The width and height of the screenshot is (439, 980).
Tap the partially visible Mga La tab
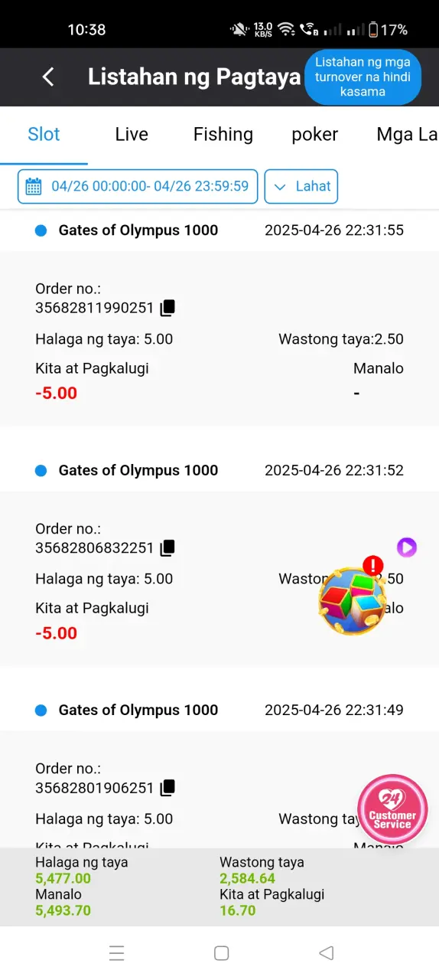coord(407,135)
